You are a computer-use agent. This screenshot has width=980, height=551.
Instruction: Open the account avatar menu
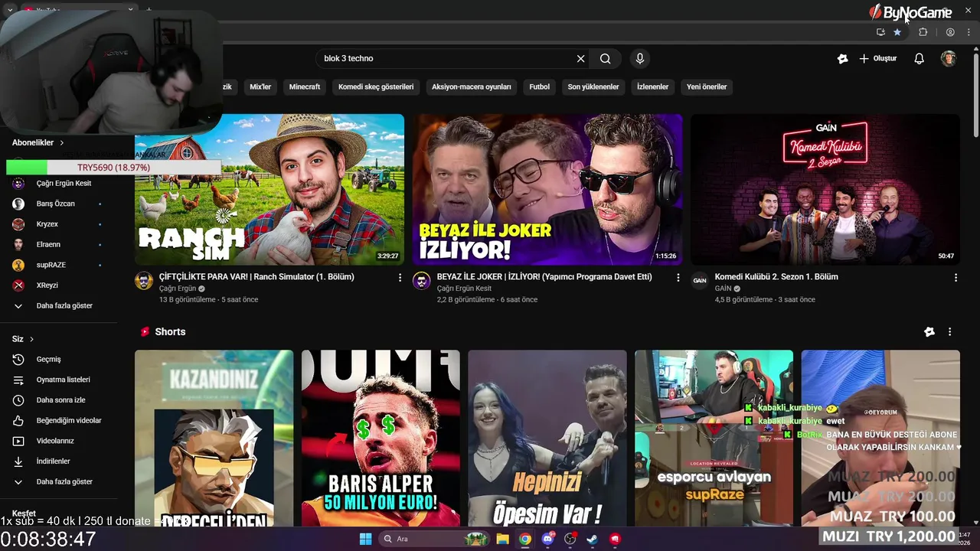pos(949,59)
